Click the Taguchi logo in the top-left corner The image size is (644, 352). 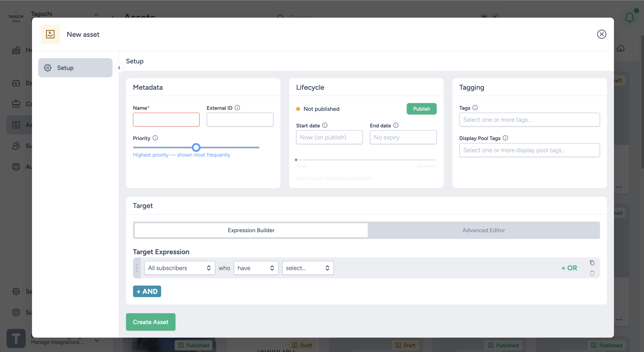[x=16, y=17]
